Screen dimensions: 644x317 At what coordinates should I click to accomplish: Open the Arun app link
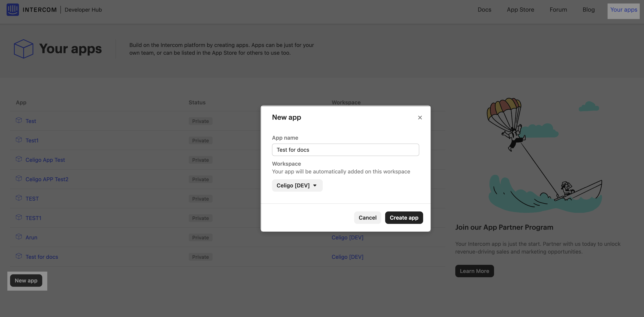[x=32, y=237]
